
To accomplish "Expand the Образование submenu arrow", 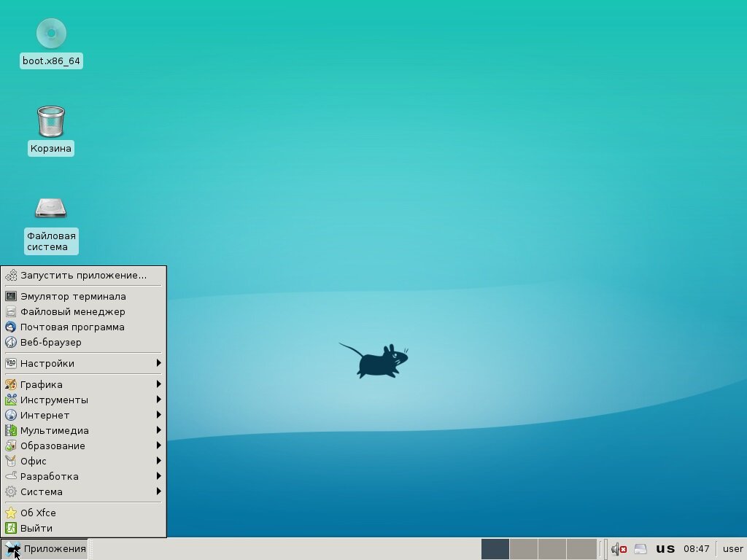I will 158,446.
